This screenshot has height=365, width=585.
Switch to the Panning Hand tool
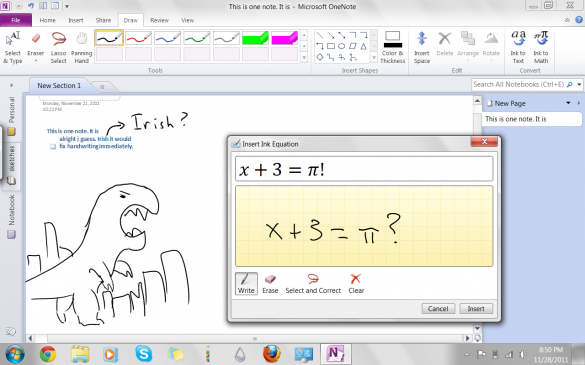tap(81, 47)
